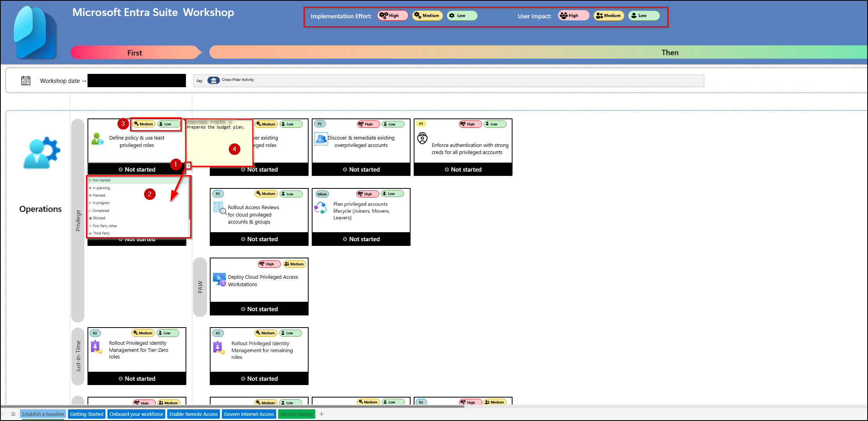Open the status cell under Enforce authentication card
Image resolution: width=868 pixels, height=421 pixels.
pos(463,169)
